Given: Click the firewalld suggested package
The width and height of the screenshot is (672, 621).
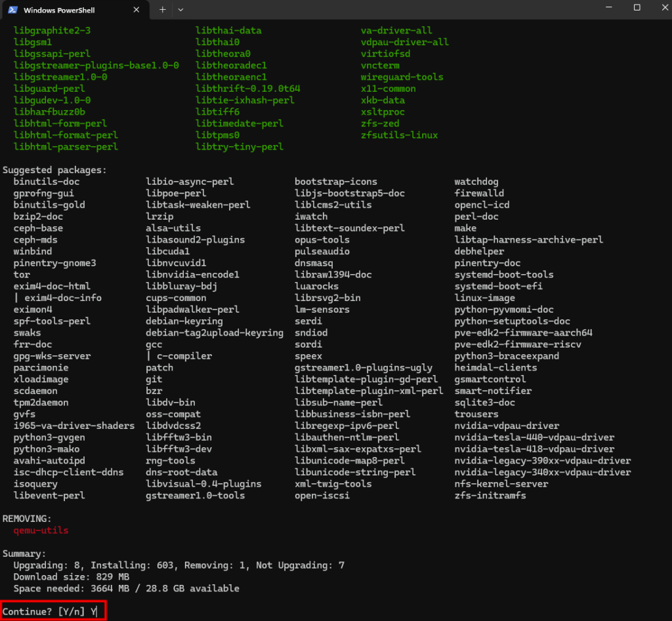Looking at the screenshot, I should point(479,193).
